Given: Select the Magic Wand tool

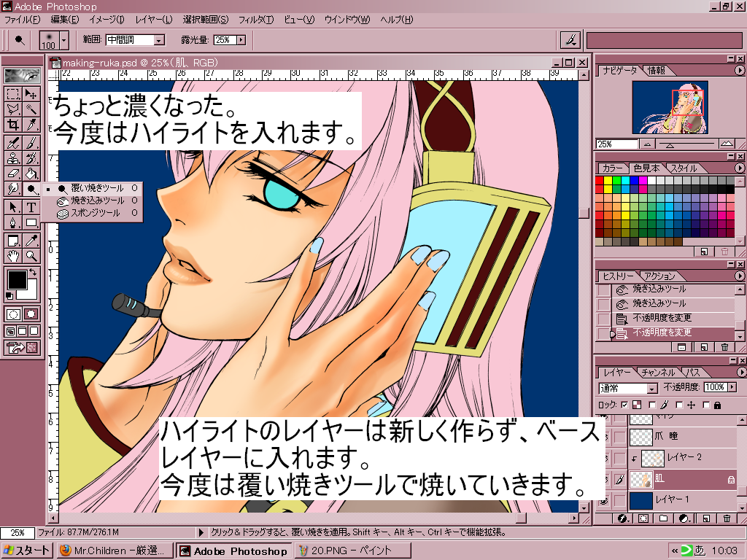Looking at the screenshot, I should [x=31, y=109].
